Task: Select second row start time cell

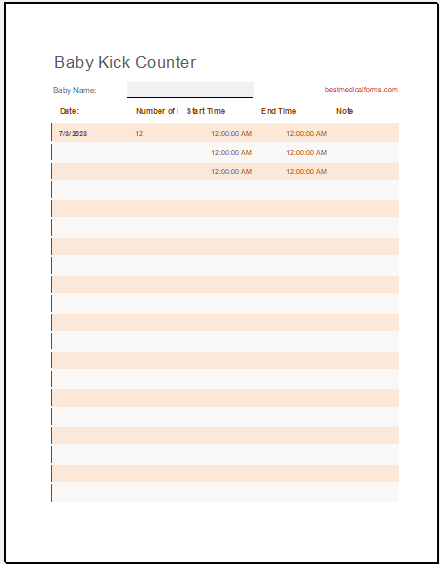Action: point(231,153)
